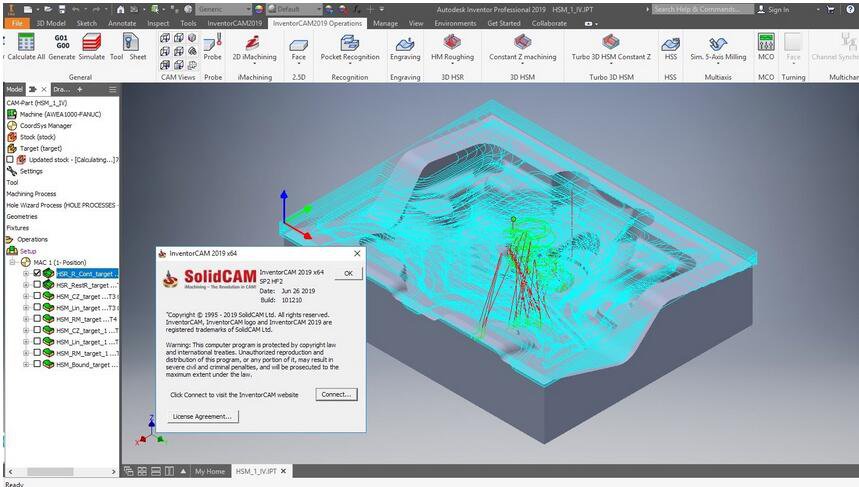Click the MCO icon
Image resolution: width=859 pixels, height=487 pixels.
[x=766, y=42]
